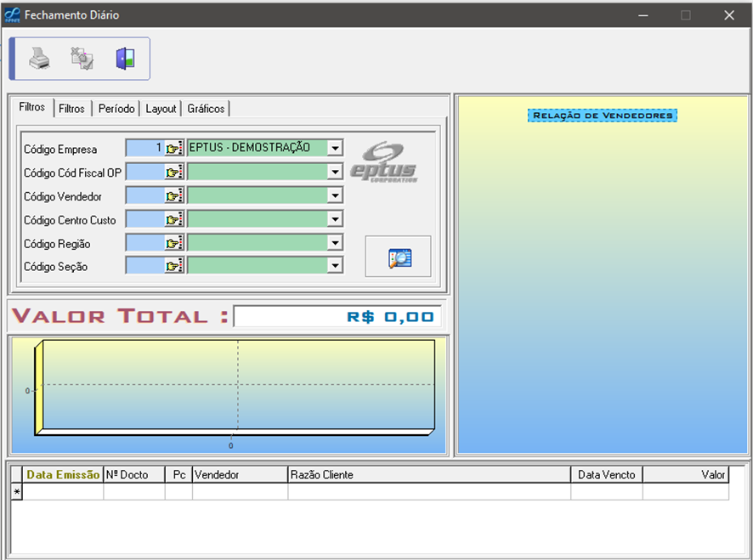Sort by Data Emissão column header
Image resolution: width=753 pixels, height=560 pixels.
[x=63, y=475]
